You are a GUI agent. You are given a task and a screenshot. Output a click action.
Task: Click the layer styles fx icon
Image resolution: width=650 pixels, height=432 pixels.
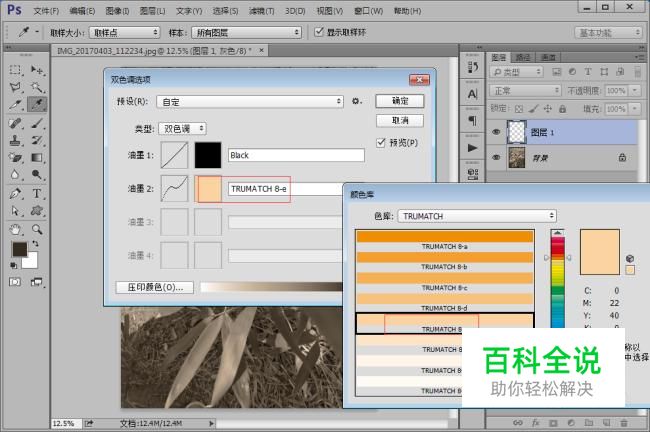click(536, 423)
